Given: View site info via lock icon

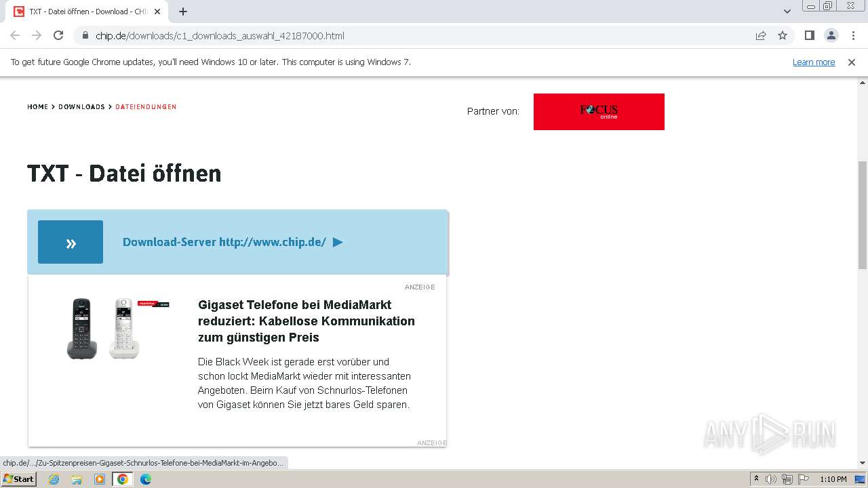Looking at the screenshot, I should [x=85, y=35].
